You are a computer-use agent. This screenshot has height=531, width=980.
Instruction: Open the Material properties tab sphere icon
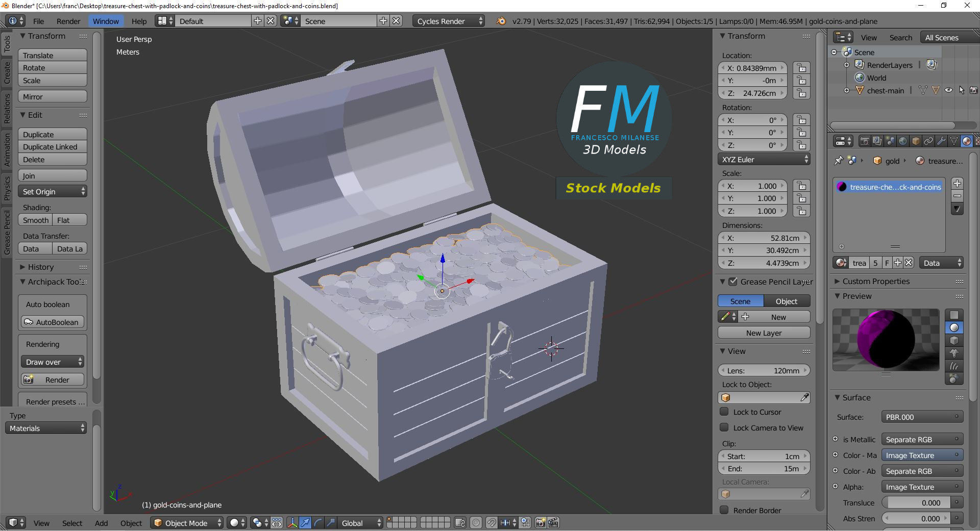click(967, 141)
